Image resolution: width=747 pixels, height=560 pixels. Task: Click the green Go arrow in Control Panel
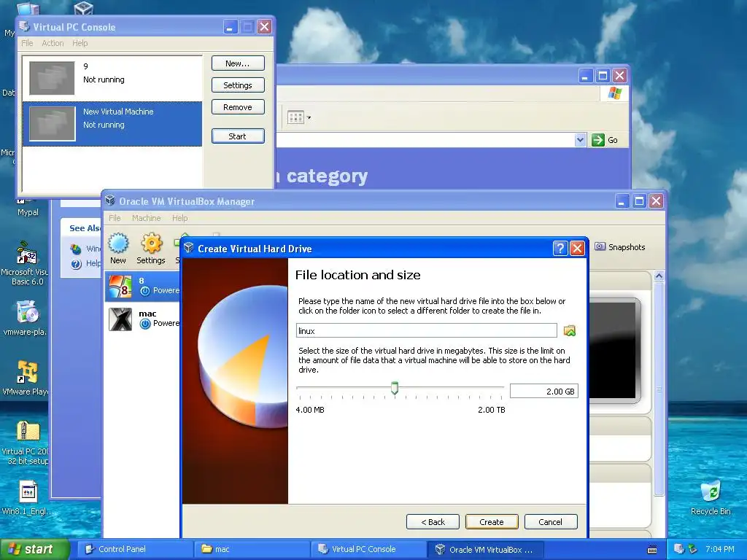[598, 140]
